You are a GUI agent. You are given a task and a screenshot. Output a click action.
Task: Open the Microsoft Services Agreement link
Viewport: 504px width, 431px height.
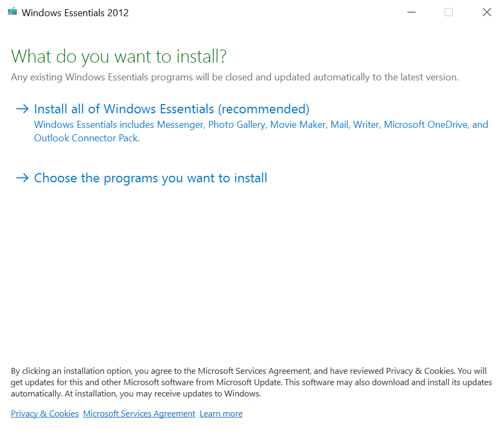click(139, 413)
